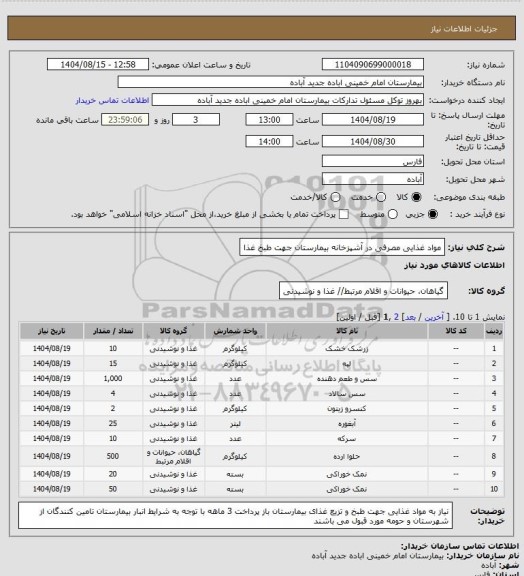Viewport: 524px width, 576px height.
Task: Click the quantity 1,000 cell
Action: [113, 378]
